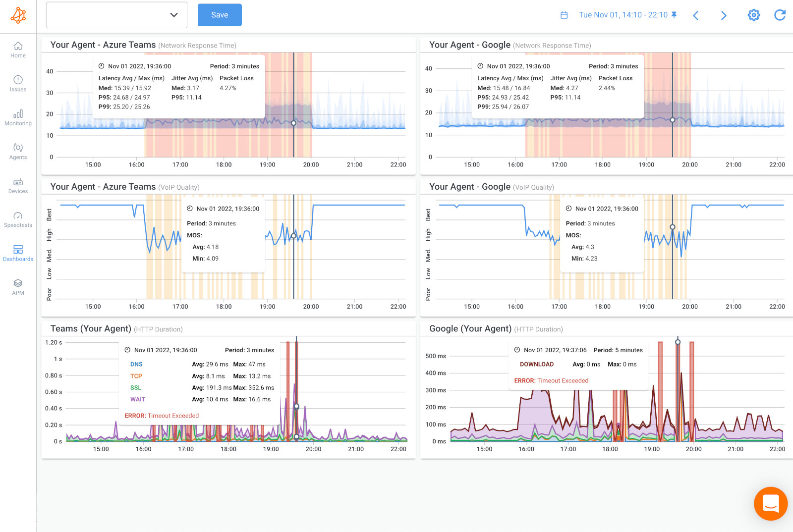Screen dimensions: 793x532
Task: Open the calendar date picker
Action: coord(564,15)
